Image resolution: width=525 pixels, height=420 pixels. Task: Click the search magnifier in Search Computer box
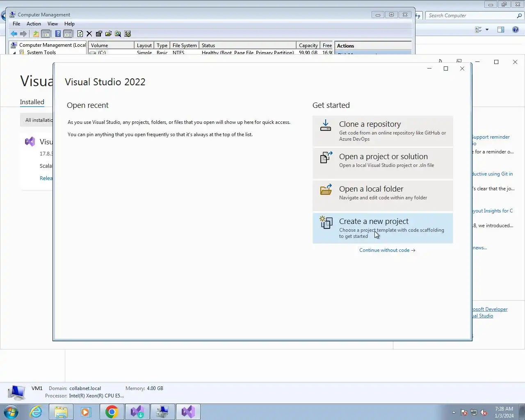click(519, 16)
